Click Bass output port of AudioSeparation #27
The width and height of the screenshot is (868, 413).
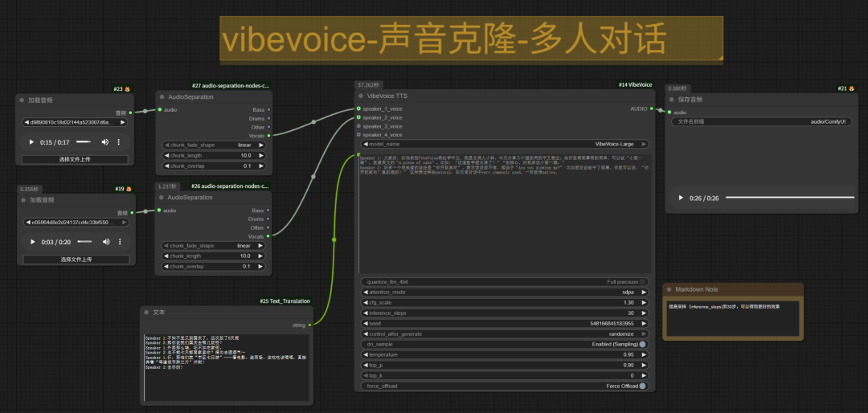tap(269, 109)
